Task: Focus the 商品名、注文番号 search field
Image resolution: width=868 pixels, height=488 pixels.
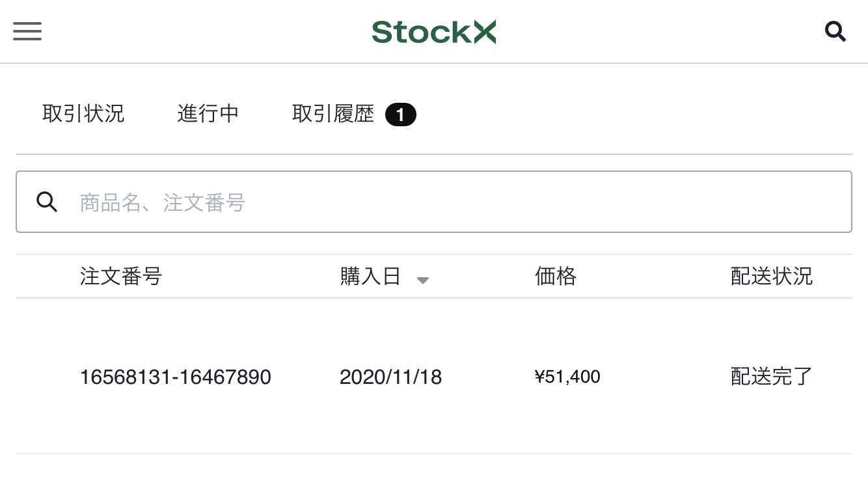Action: click(x=434, y=202)
